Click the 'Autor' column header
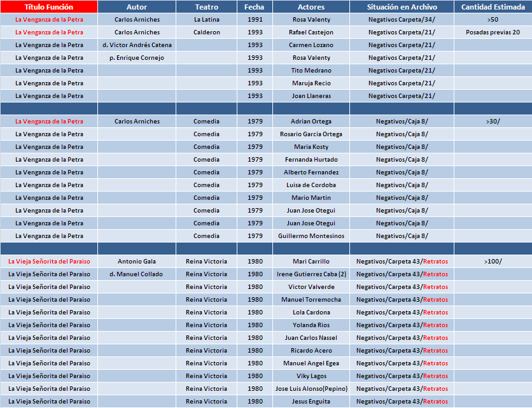The height and width of the screenshot is (408, 532). coord(137,7)
